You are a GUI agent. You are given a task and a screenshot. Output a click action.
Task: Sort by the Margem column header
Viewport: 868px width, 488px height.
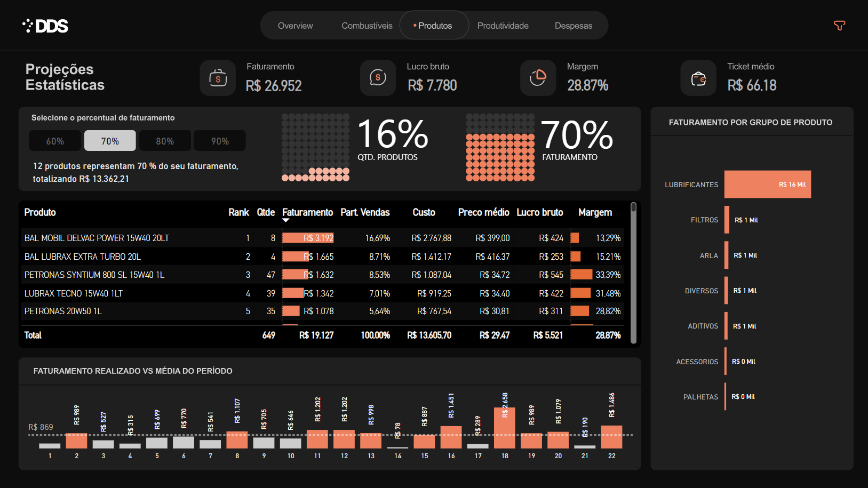(595, 212)
